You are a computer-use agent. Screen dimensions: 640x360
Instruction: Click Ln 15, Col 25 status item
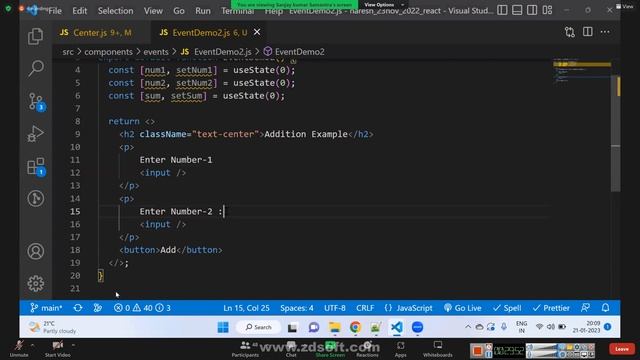[x=246, y=308]
